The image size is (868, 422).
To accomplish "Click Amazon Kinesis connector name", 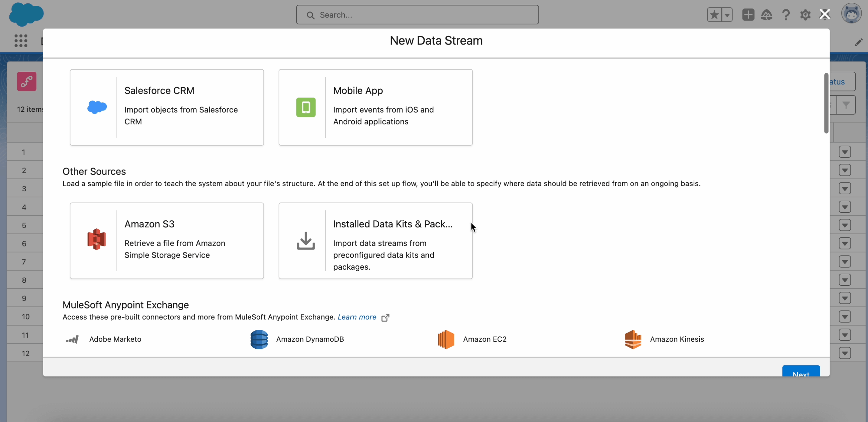I will pyautogui.click(x=677, y=339).
